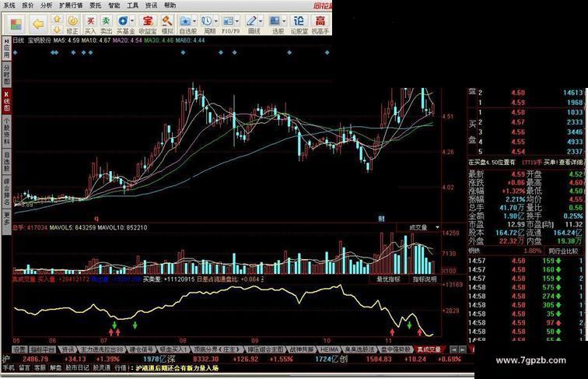The image size is (588, 379).
Task: Click the red 财 marker on chart
Action: coord(381,219)
